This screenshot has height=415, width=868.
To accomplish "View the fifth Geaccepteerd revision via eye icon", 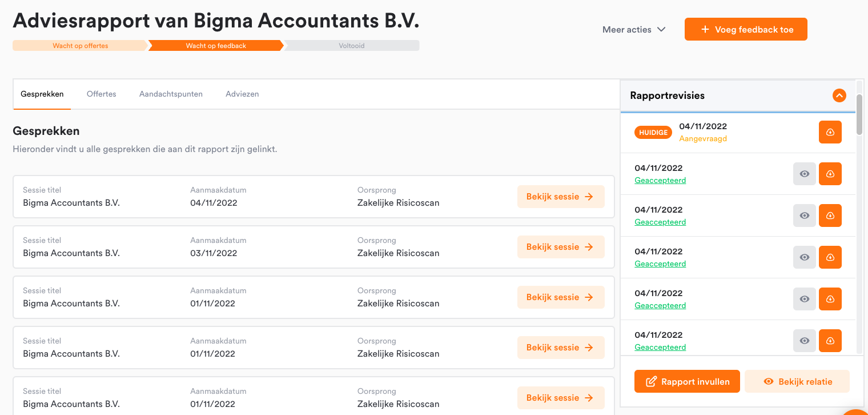I will click(805, 341).
